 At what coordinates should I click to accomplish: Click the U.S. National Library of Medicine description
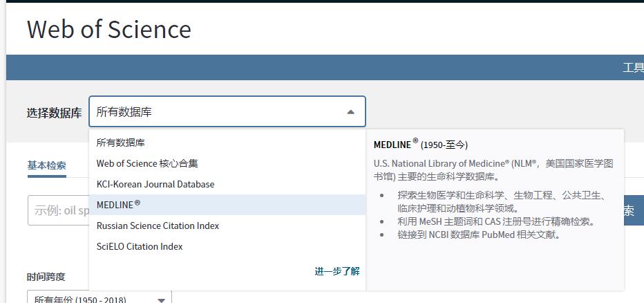(493, 169)
